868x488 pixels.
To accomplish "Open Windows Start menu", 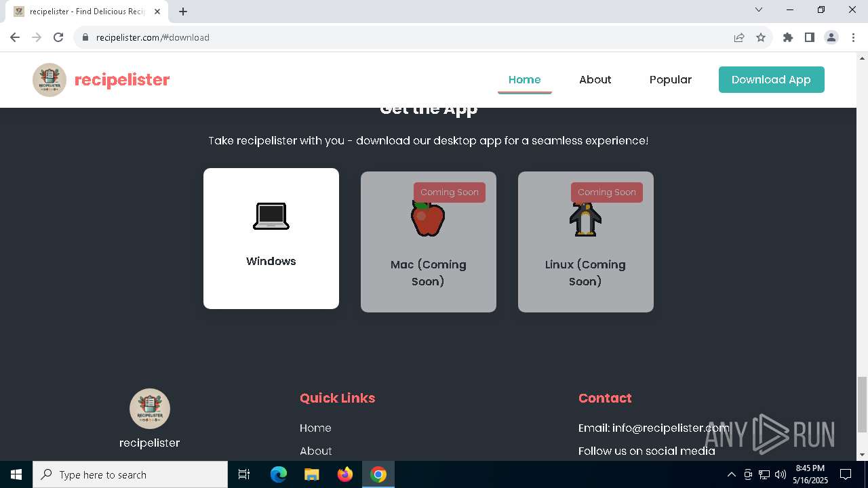I will (16, 474).
